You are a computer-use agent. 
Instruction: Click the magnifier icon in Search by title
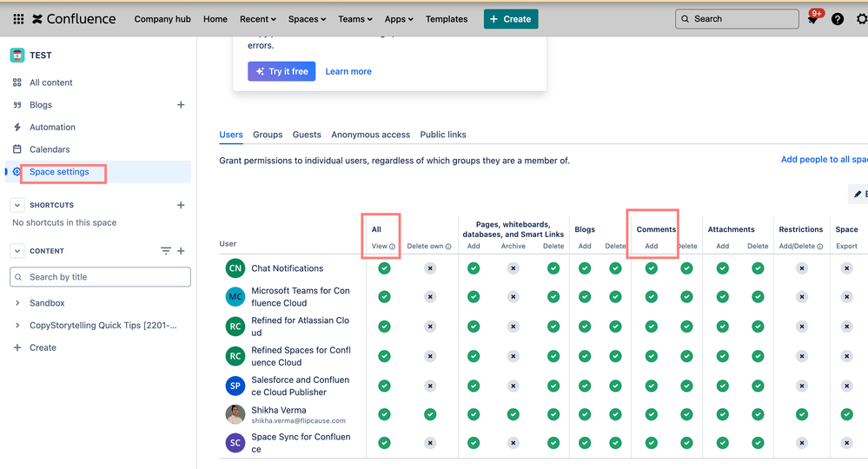click(x=18, y=277)
